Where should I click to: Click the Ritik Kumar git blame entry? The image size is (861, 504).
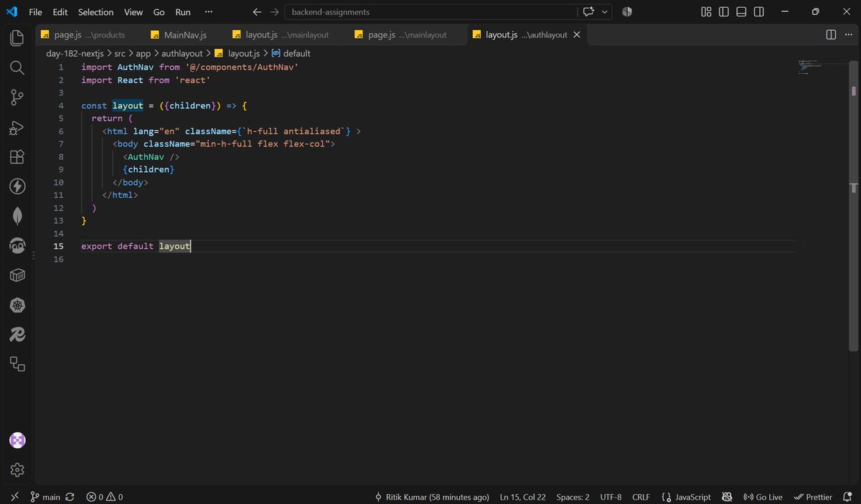432,497
